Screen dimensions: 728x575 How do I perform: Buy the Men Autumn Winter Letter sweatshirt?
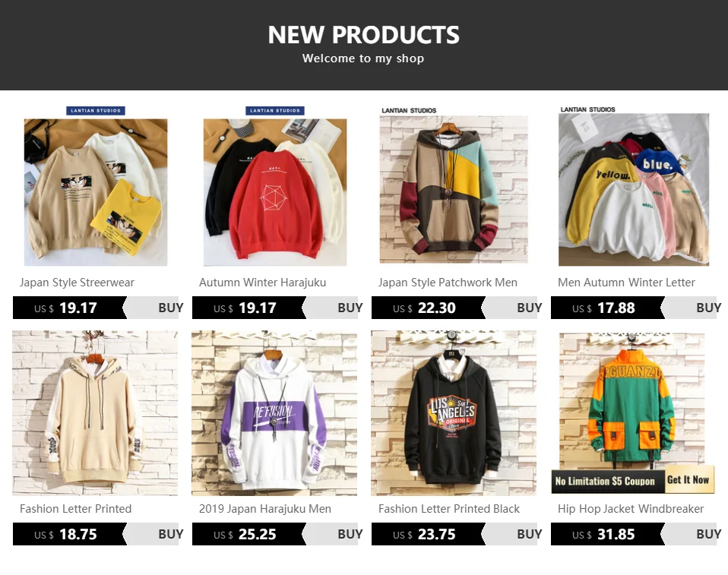pos(690,308)
